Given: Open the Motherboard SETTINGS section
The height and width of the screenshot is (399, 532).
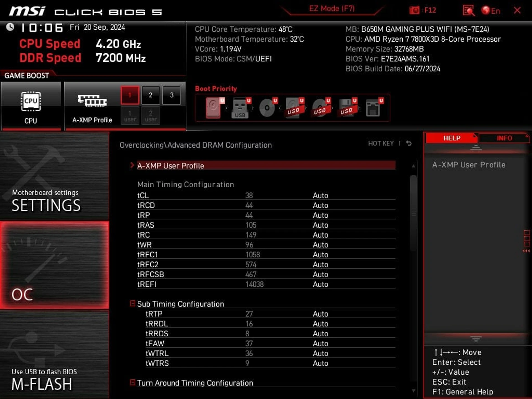Looking at the screenshot, I should [55, 176].
